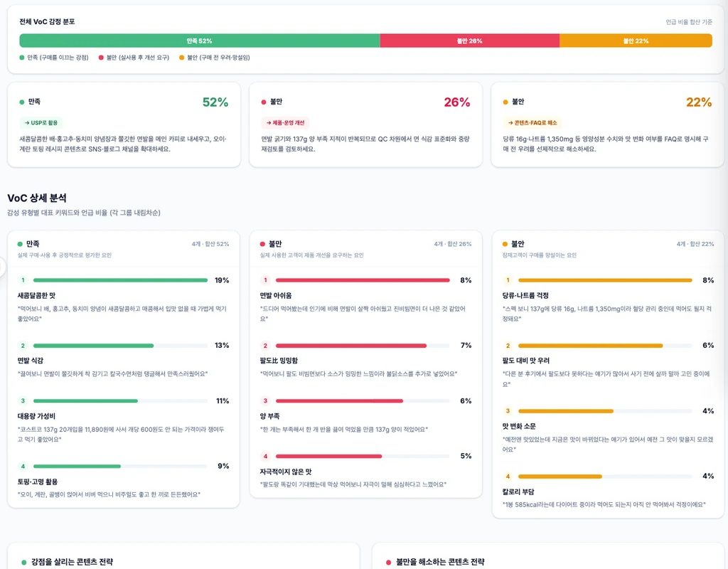
Task: Select rank 4 badge for 토핑·고명 활용
Action: pyautogui.click(x=23, y=466)
